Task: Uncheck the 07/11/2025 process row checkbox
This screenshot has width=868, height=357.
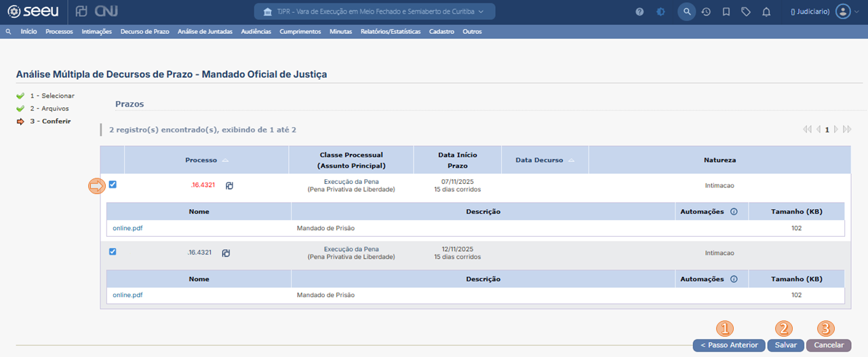Action: (x=113, y=184)
